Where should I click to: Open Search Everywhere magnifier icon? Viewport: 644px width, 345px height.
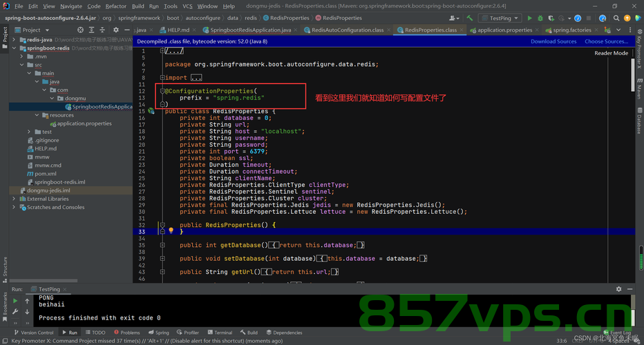tap(616, 18)
